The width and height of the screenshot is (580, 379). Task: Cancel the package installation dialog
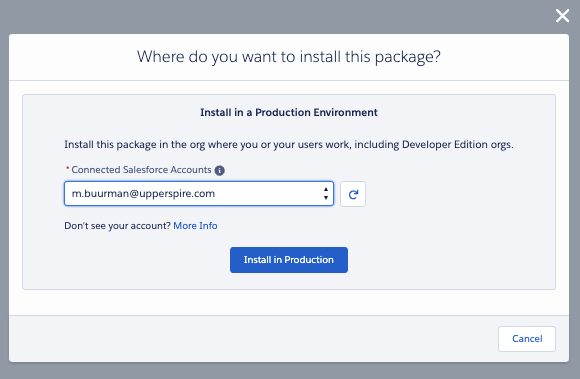[x=527, y=339]
